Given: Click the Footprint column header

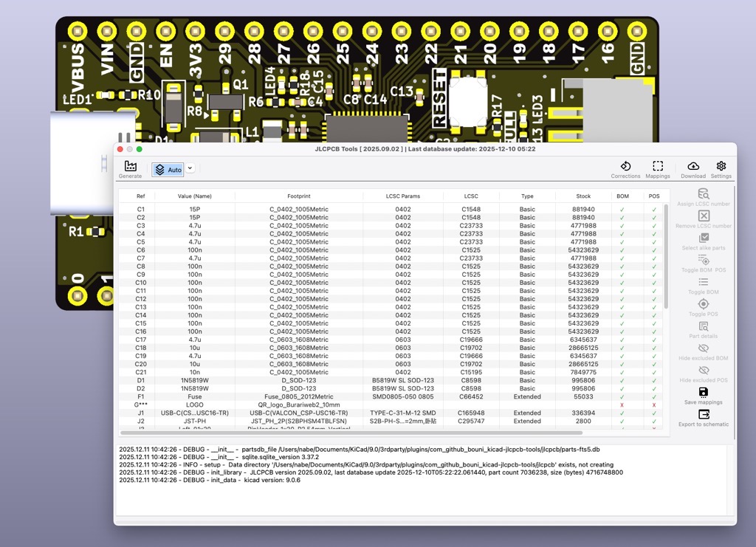Looking at the screenshot, I should coord(299,196).
